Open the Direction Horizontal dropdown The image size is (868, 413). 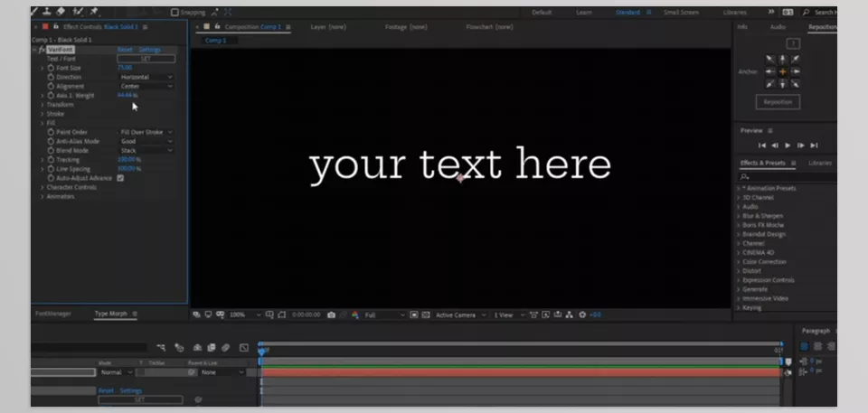click(146, 78)
